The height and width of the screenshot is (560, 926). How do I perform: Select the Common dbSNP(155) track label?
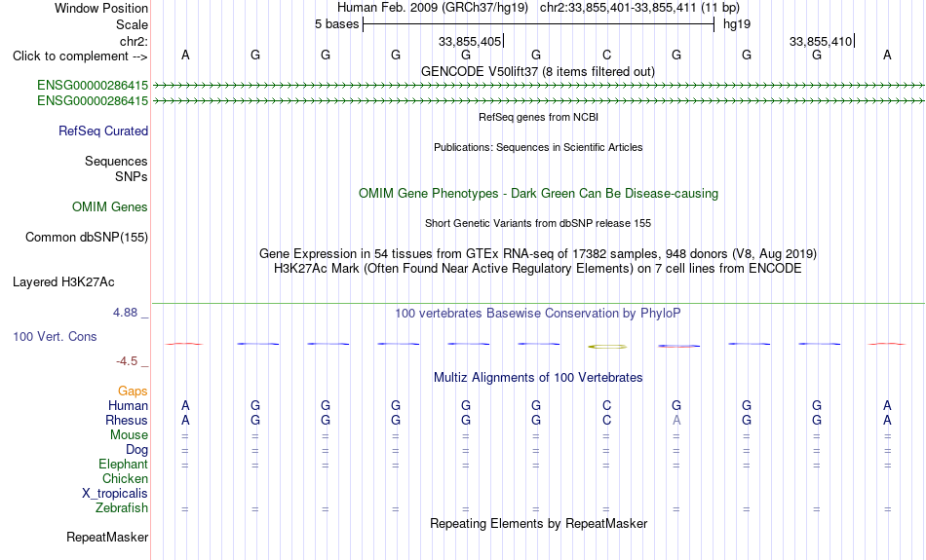(x=86, y=238)
